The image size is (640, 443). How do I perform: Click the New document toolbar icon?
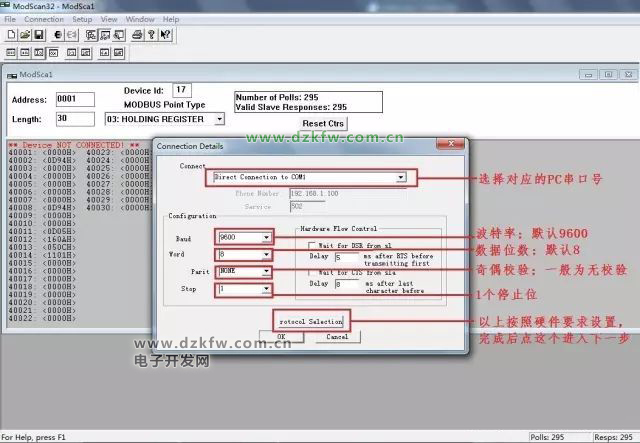click(x=12, y=35)
